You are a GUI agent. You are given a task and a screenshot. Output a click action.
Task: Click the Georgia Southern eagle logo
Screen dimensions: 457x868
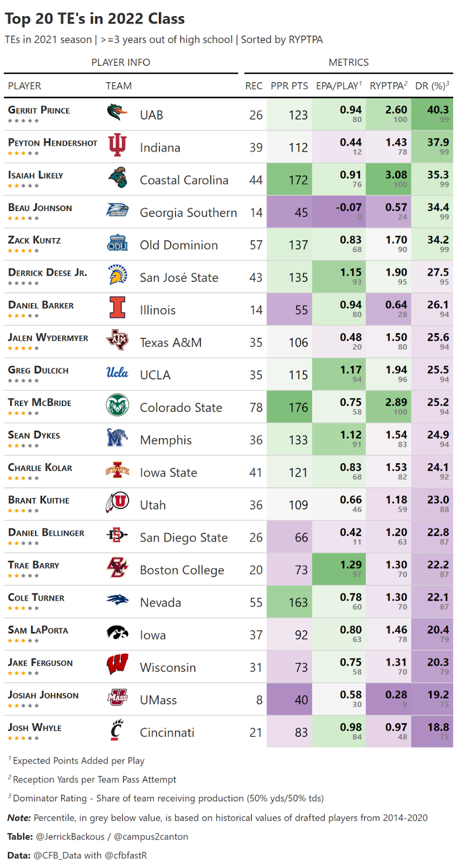point(117,210)
